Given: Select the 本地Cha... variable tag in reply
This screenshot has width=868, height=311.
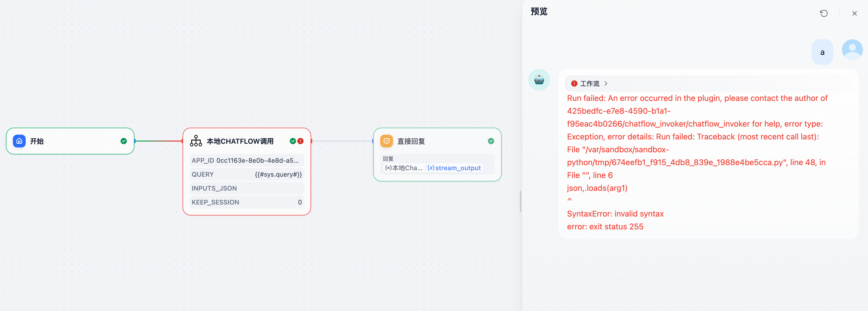Looking at the screenshot, I should [x=404, y=168].
